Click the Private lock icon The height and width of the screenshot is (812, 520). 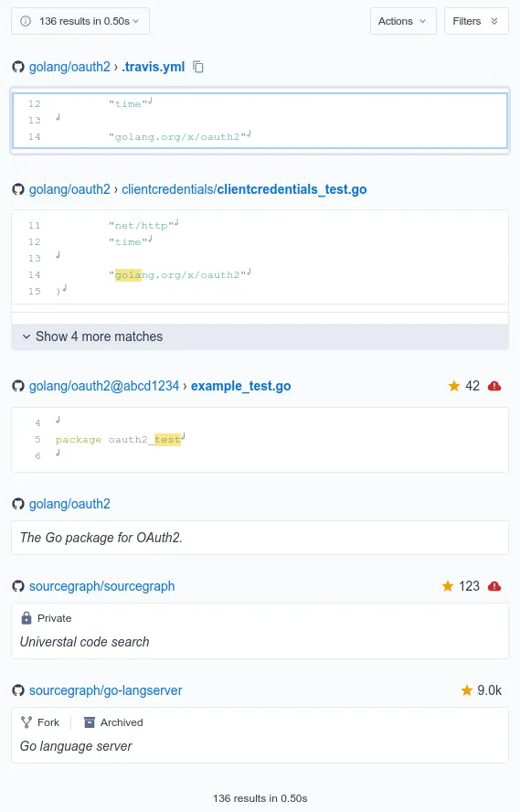tap(27, 618)
